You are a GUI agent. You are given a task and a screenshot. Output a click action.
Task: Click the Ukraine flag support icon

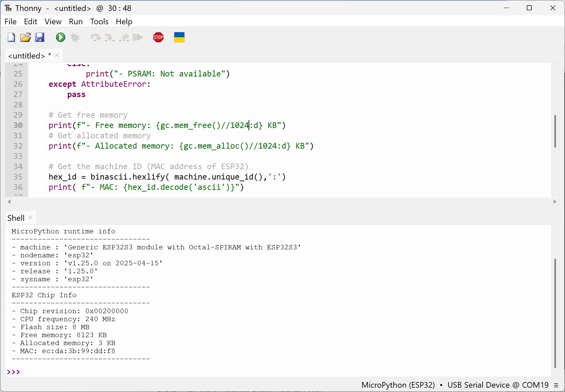pos(179,37)
